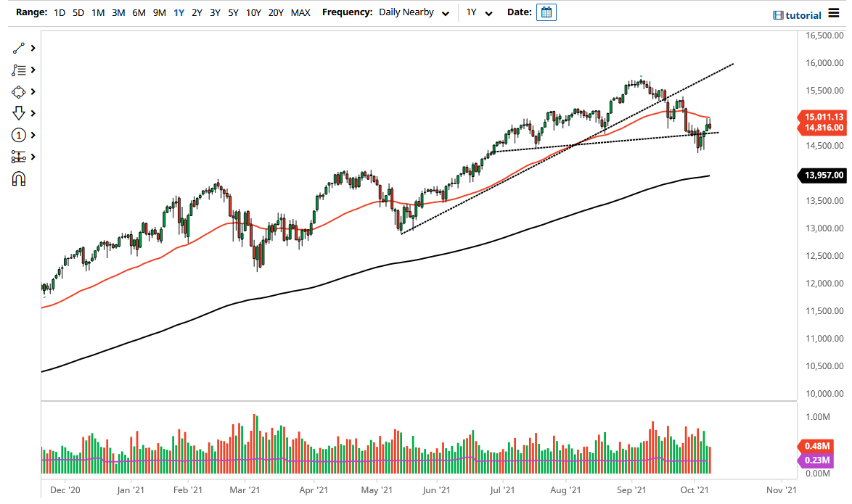Select the shapes drawing tool

(x=18, y=91)
